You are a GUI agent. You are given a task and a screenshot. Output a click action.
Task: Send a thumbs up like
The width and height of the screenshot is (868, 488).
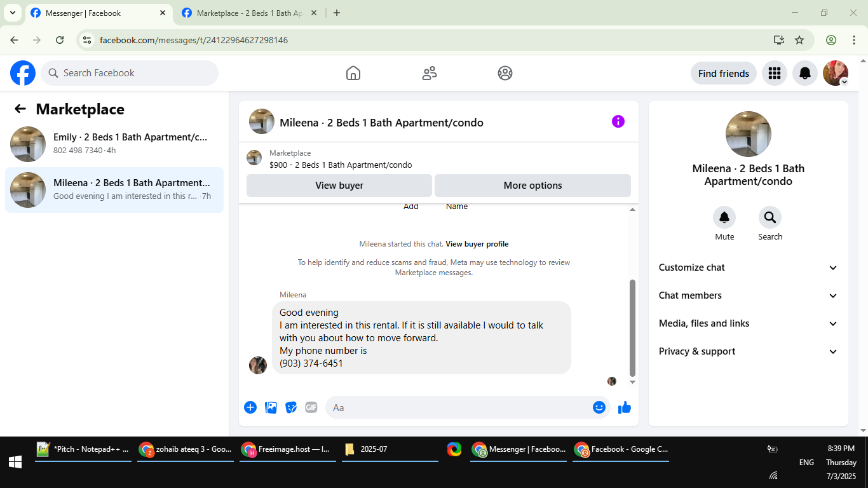625,407
